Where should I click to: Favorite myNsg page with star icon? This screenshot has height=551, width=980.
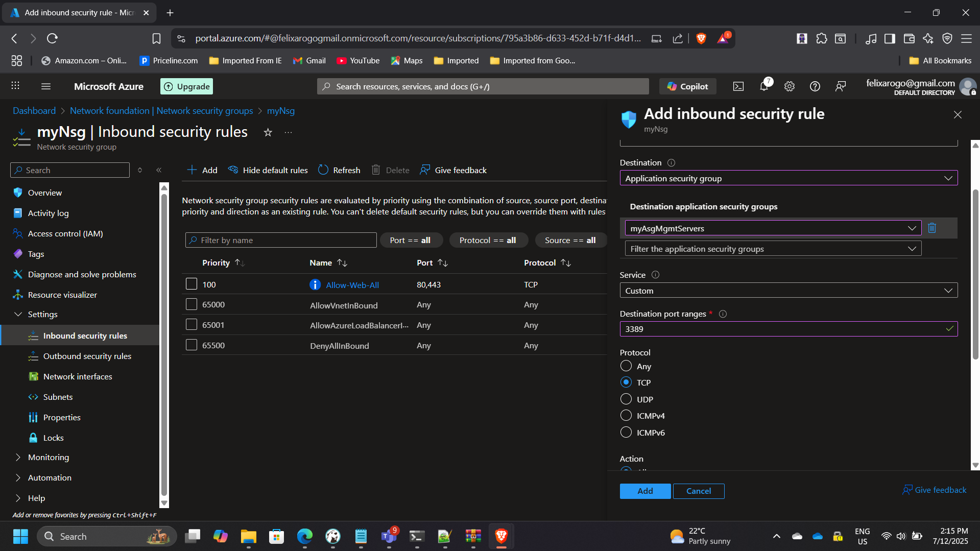point(268,133)
